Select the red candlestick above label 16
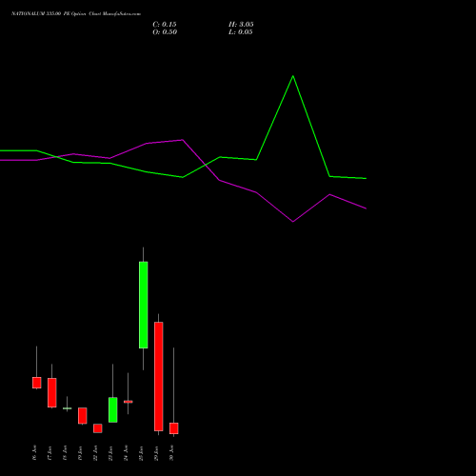Screen dimensions: 476x476 point(37,383)
